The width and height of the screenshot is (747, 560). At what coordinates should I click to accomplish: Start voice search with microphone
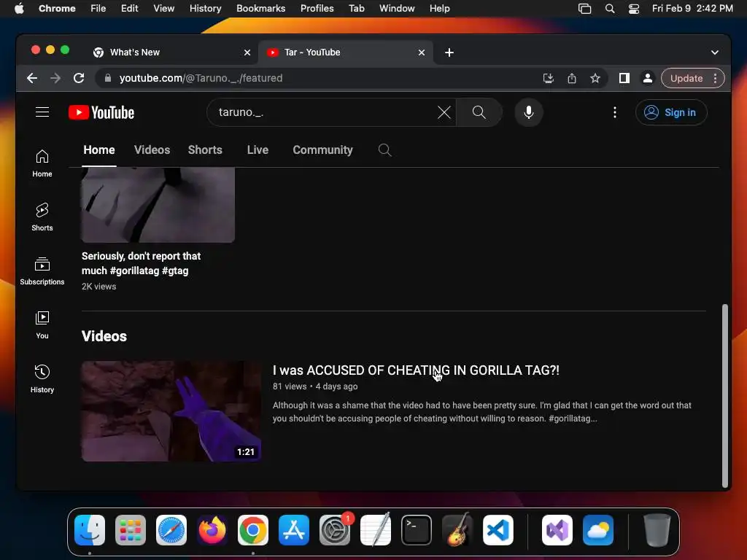(x=528, y=112)
